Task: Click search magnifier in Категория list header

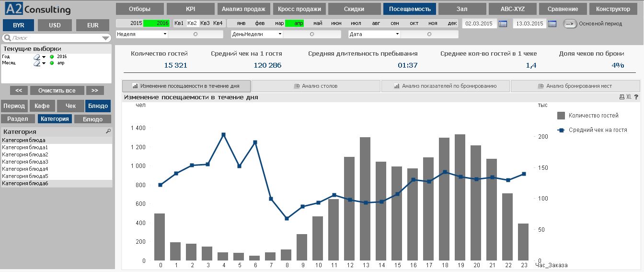Action: point(108,131)
